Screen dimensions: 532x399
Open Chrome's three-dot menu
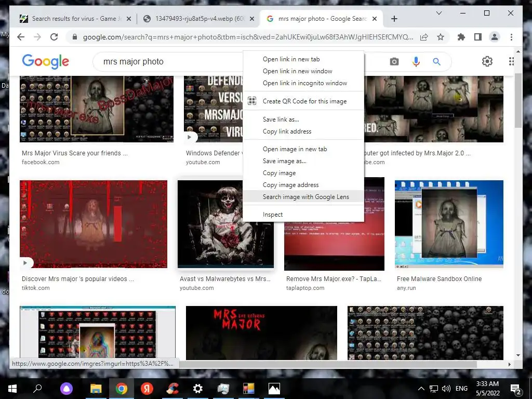pyautogui.click(x=511, y=37)
